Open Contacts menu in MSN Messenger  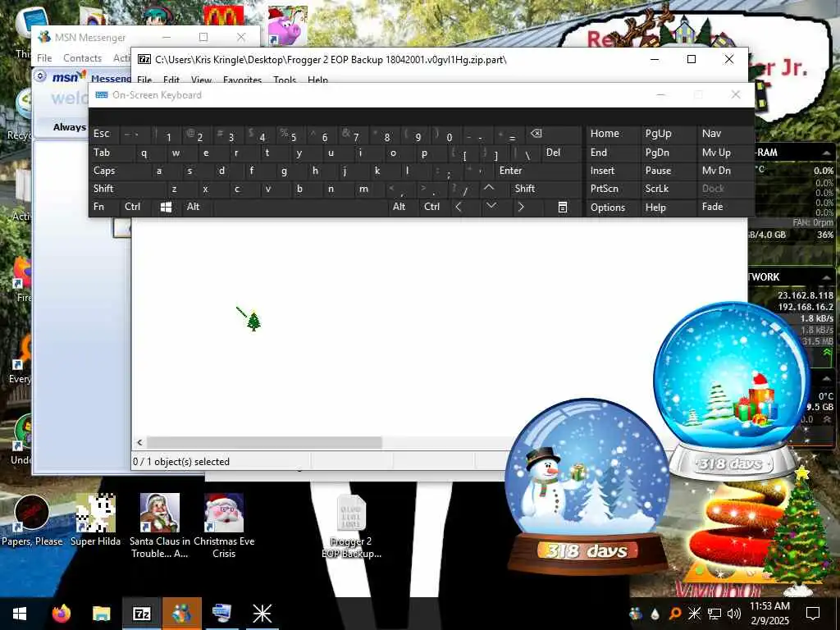pos(83,58)
